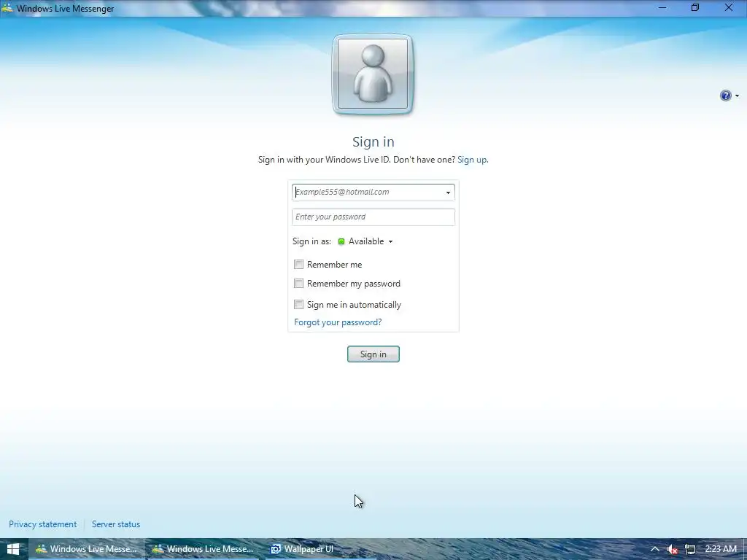
Task: Open the help question mark icon
Action: (725, 96)
